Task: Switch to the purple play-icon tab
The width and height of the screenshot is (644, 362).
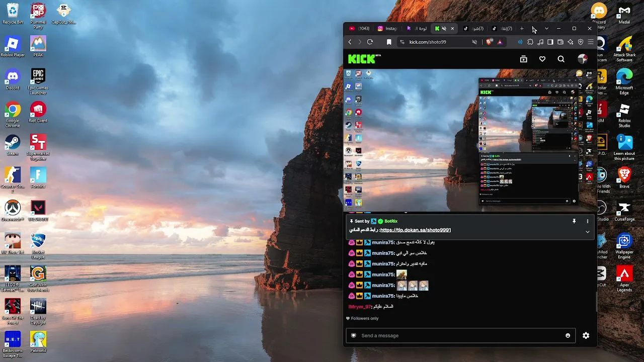Action: tap(416, 29)
